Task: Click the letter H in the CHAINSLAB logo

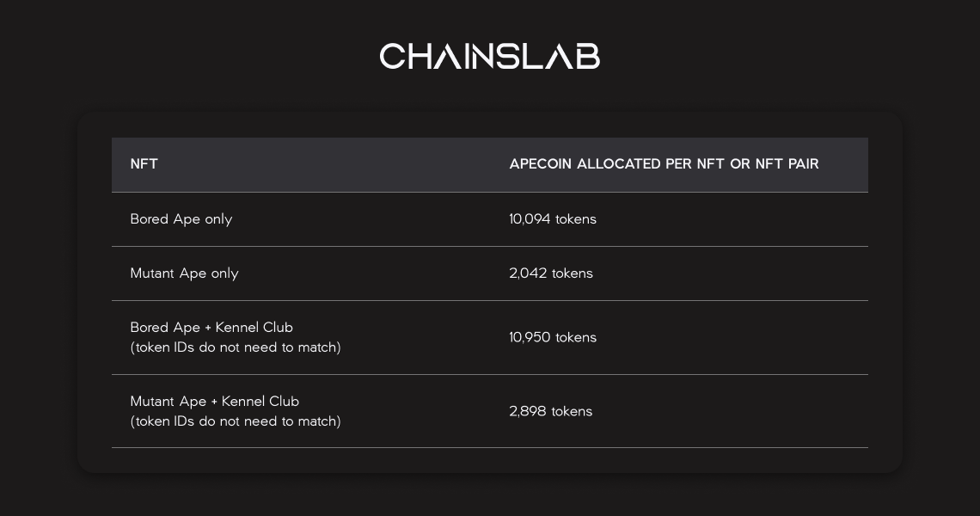Action: [x=420, y=56]
